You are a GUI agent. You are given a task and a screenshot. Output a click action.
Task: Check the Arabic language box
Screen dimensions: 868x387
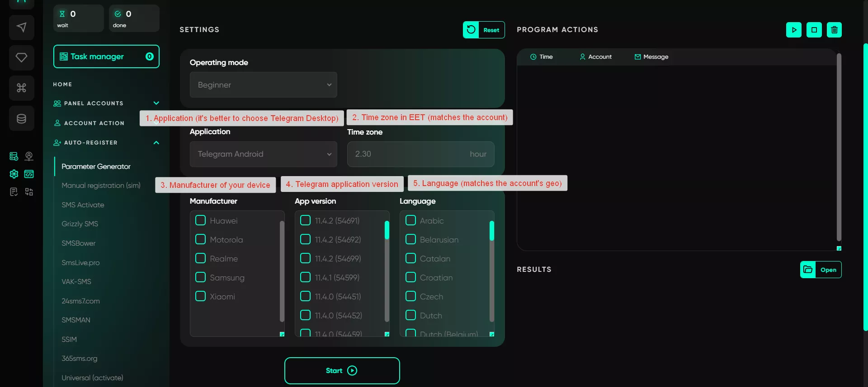410,220
